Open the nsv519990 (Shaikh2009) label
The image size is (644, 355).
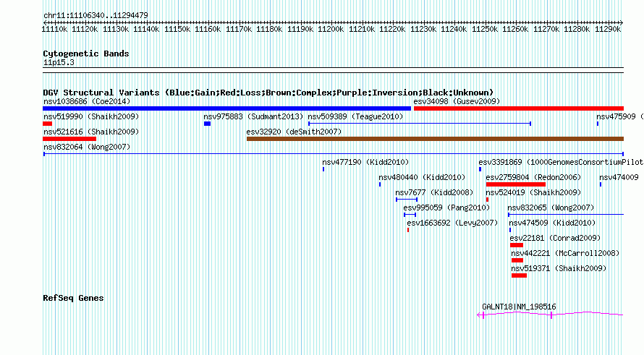tap(91, 116)
